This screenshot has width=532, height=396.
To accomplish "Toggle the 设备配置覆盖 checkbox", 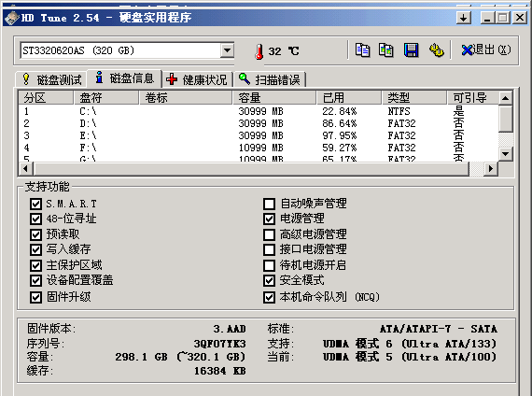I will pyautogui.click(x=36, y=280).
